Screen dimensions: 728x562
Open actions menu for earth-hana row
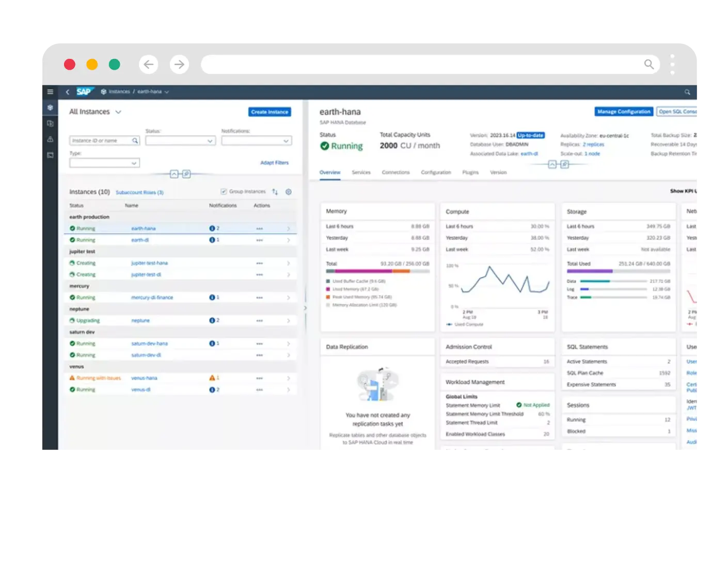(259, 228)
